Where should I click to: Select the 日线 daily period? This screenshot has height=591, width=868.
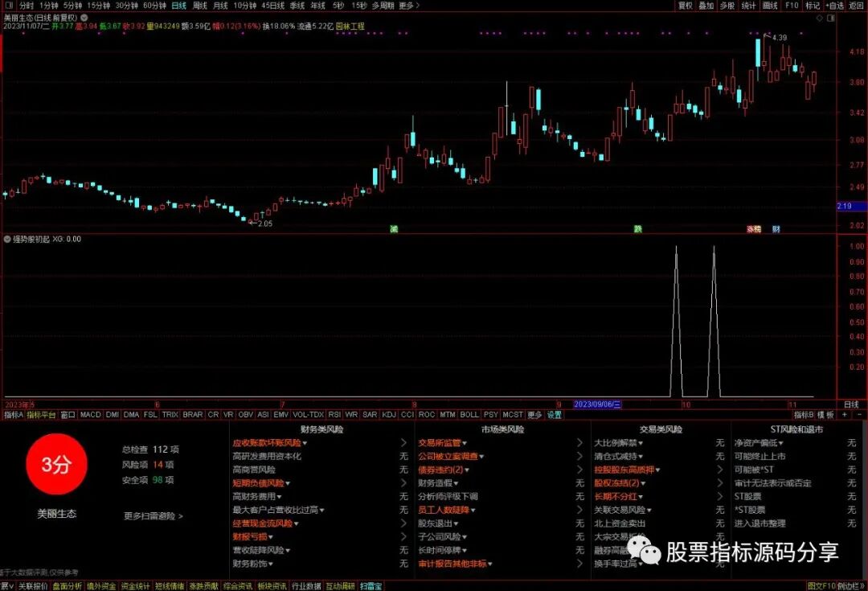click(x=178, y=6)
